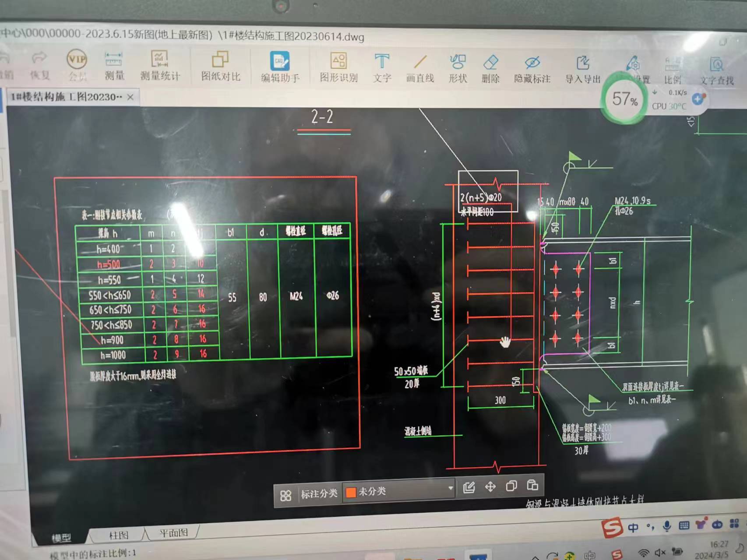
Task: Choose the 形状 shape tool
Action: tap(458, 68)
